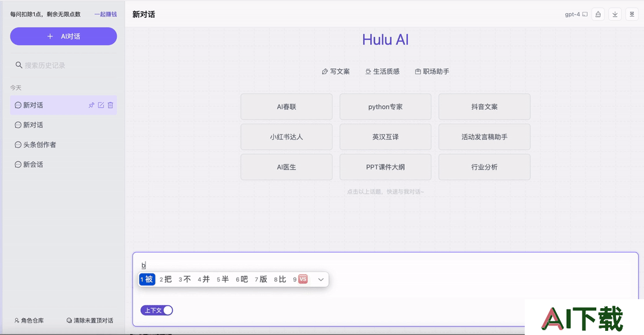644x335 pixels.
Task: Switch to the 写文案 category tab
Action: point(336,72)
